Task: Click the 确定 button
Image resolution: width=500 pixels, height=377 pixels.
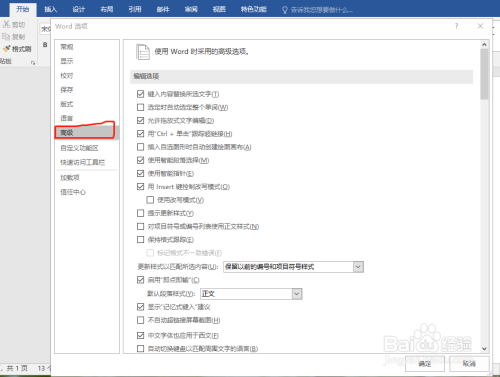Action: click(425, 364)
